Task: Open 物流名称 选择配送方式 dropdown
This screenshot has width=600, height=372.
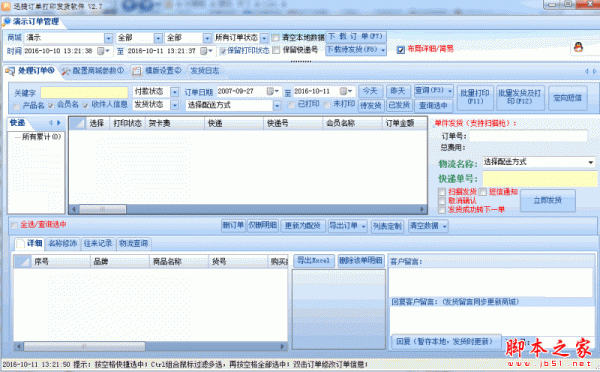Action: click(x=590, y=162)
